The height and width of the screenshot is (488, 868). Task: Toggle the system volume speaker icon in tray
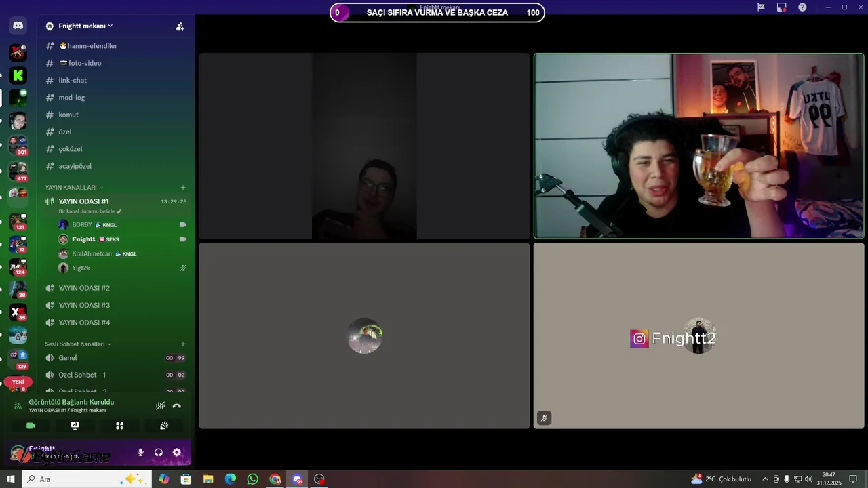[x=808, y=479]
